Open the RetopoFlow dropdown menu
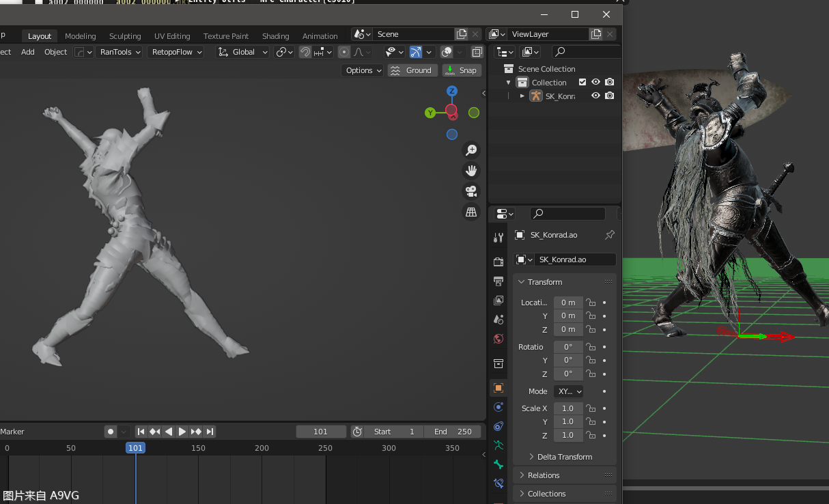Viewport: 829px width, 504px height. (178, 52)
